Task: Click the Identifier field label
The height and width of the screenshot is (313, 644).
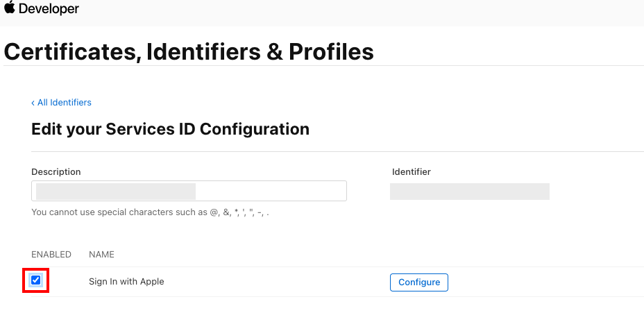Action: click(x=412, y=171)
